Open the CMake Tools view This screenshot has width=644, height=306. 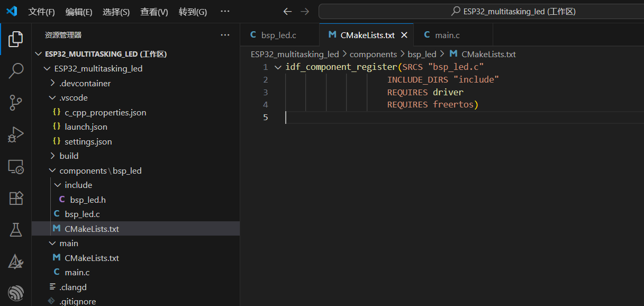click(16, 261)
